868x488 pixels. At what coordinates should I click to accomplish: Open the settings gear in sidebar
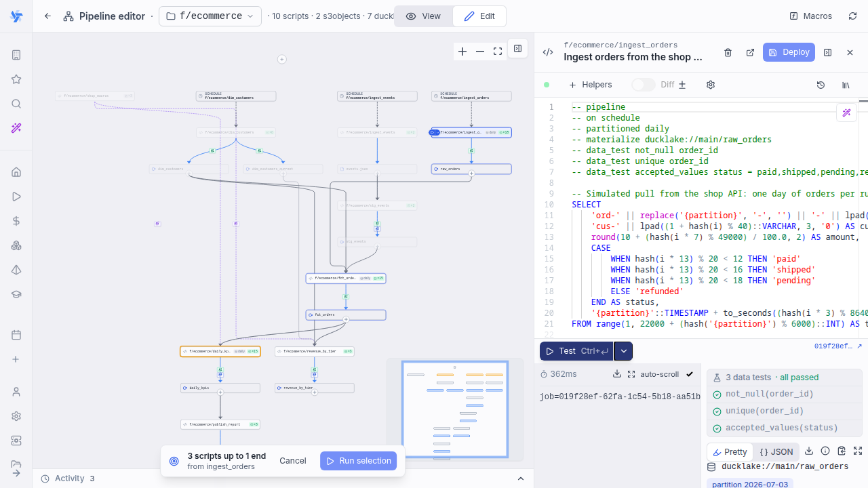click(16, 416)
